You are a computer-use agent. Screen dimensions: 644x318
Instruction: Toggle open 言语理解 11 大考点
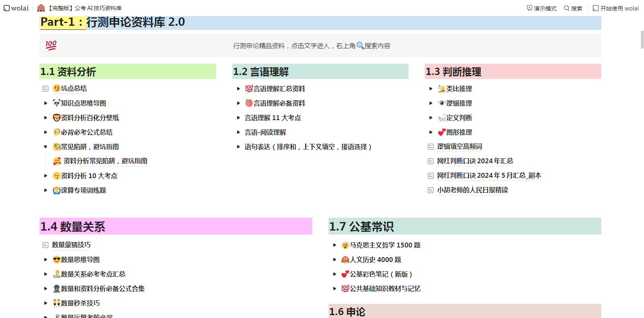pos(238,118)
